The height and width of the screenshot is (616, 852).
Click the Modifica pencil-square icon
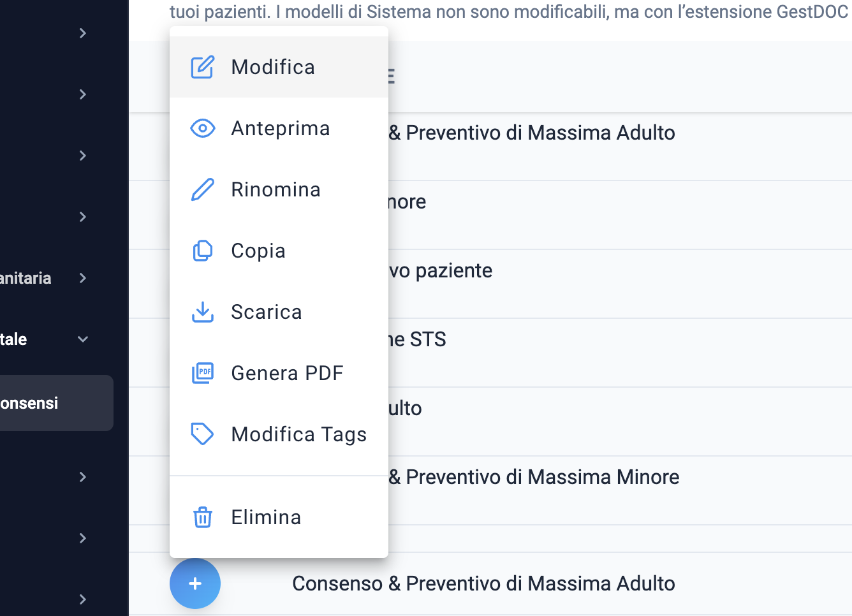(x=202, y=67)
